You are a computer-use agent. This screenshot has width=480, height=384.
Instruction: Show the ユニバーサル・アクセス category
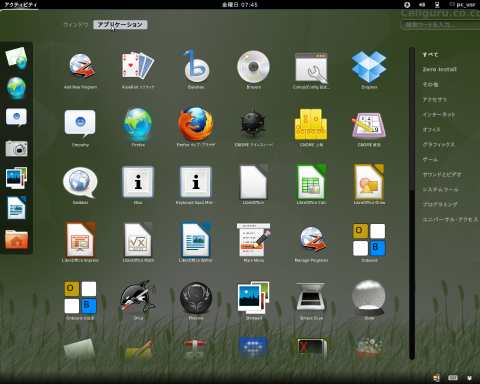(450, 220)
